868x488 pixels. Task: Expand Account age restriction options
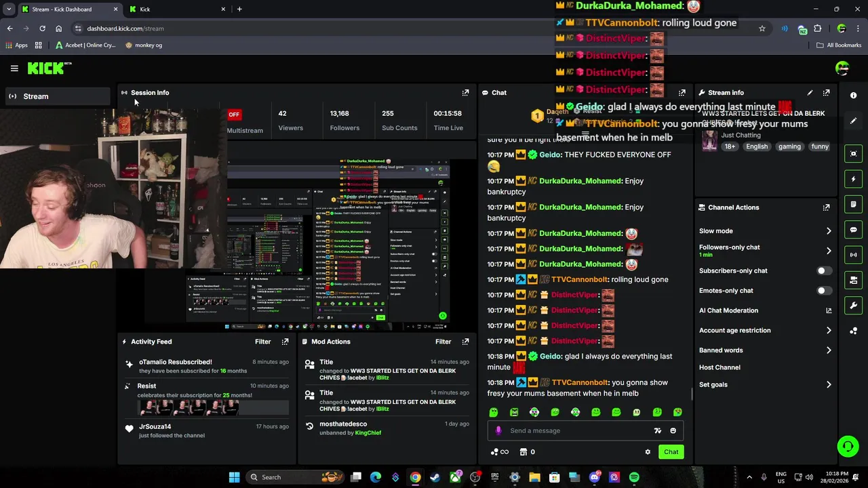[829, 331]
